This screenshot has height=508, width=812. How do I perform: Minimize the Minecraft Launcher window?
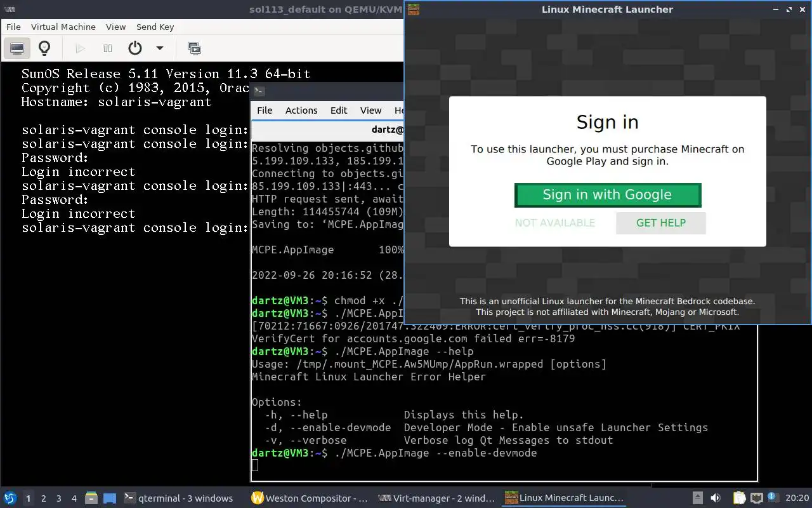pyautogui.click(x=776, y=9)
